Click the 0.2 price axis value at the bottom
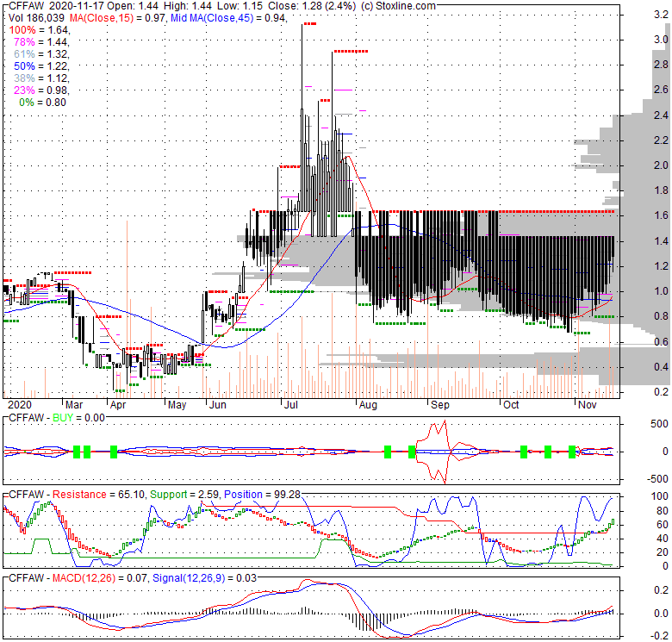Screen dimensions: 672x642 [x=661, y=392]
